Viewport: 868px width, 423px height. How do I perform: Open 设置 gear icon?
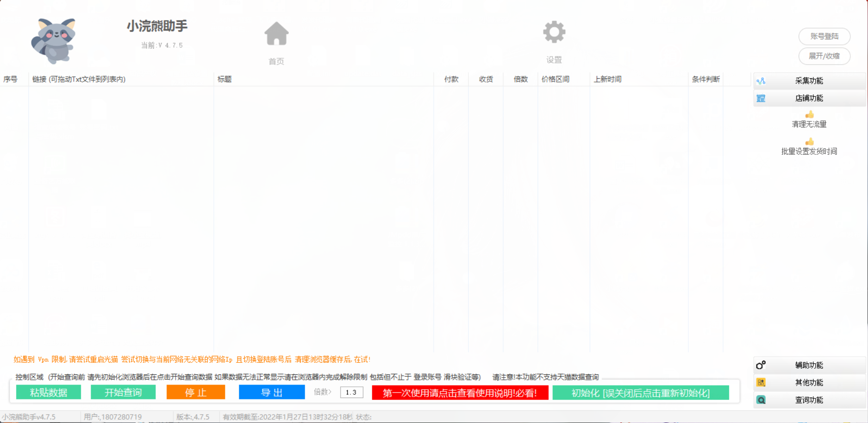click(554, 32)
